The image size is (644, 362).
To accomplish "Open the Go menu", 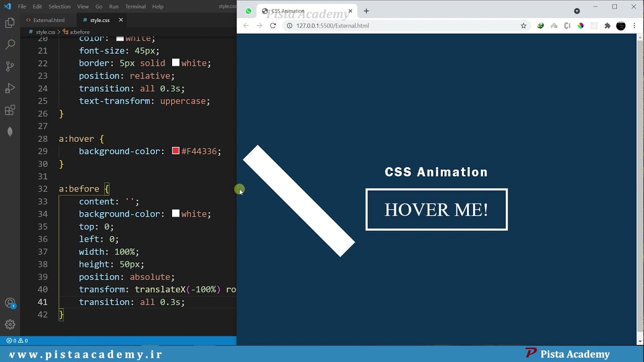I will pyautogui.click(x=99, y=7).
